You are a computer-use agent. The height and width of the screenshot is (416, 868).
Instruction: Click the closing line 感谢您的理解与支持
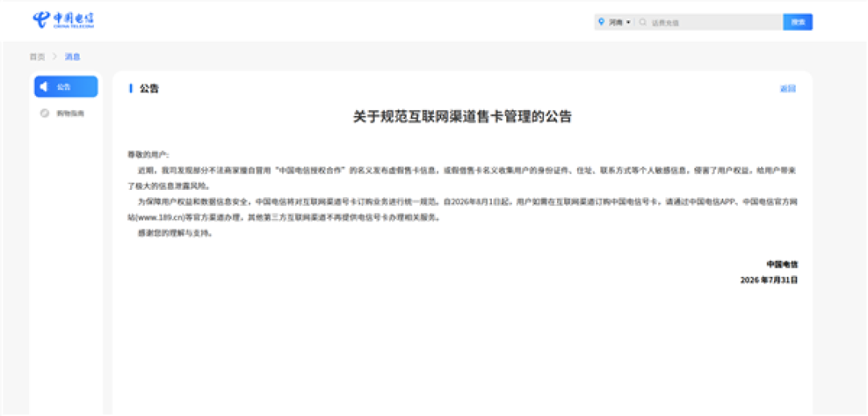175,233
